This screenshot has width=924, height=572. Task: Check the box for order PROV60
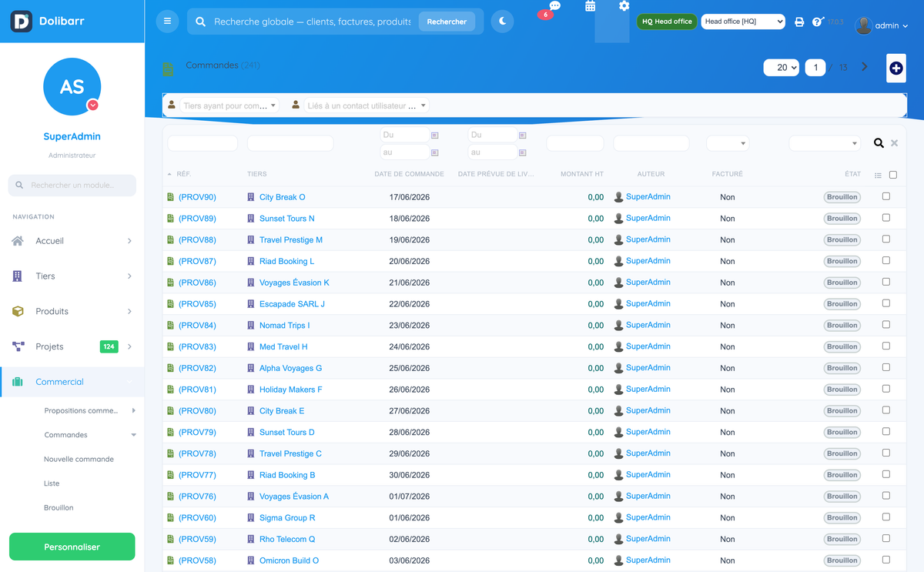[x=886, y=517]
